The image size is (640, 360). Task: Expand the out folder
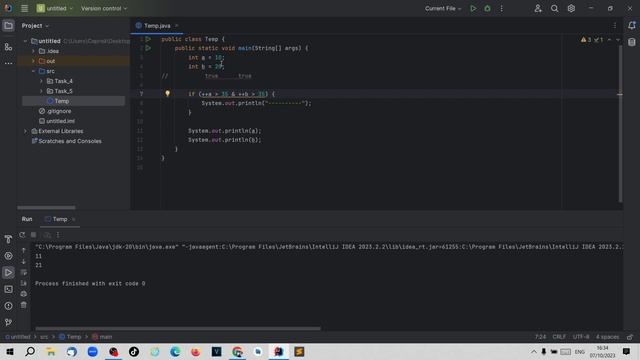pyautogui.click(x=33, y=61)
